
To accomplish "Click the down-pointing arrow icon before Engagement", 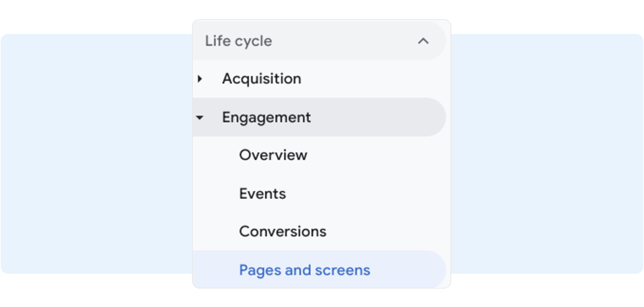I will click(200, 118).
